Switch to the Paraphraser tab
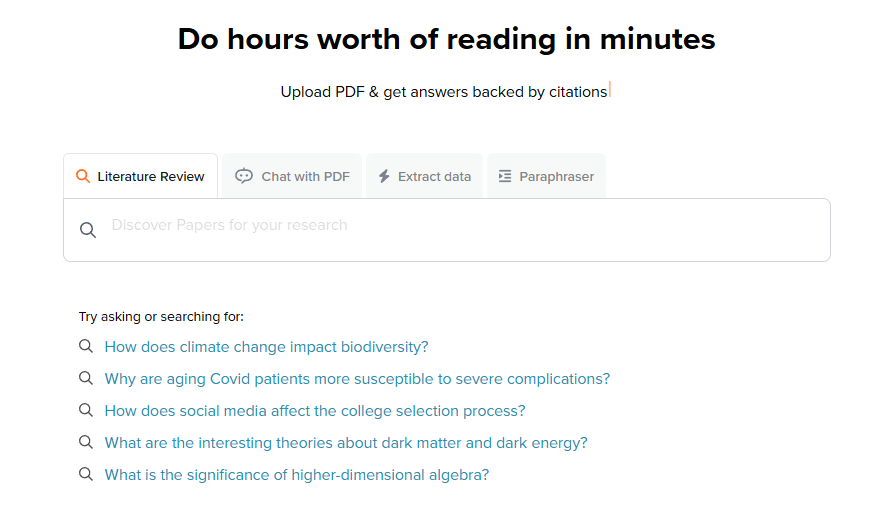This screenshot has width=893, height=519. click(x=556, y=176)
